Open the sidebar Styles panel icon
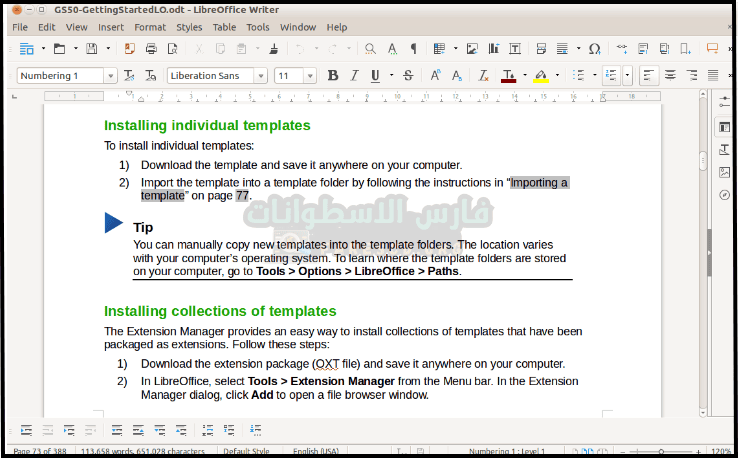 [x=724, y=149]
